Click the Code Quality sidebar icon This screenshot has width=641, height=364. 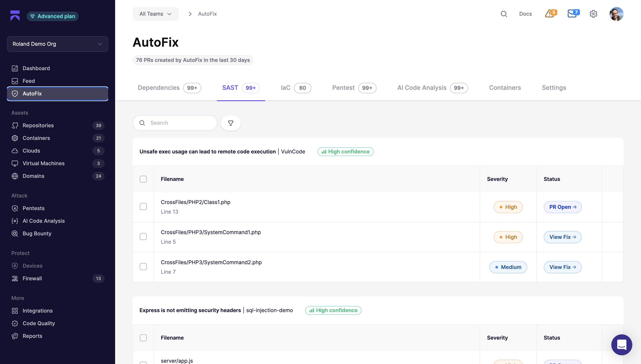coord(15,323)
